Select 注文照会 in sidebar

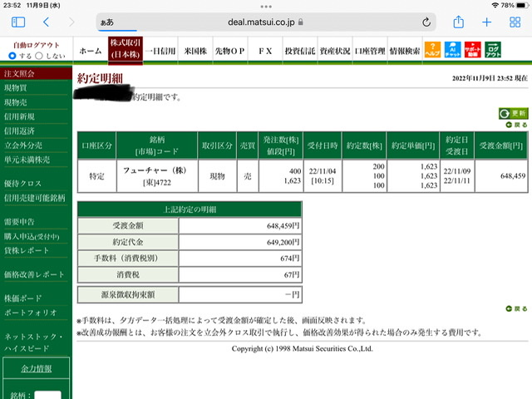pos(36,74)
